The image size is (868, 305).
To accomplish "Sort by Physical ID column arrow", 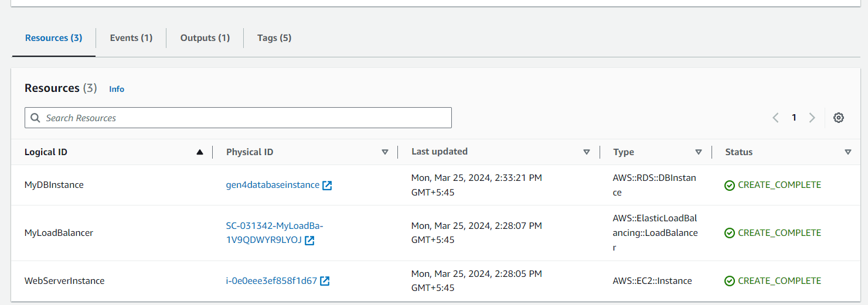I will coord(385,152).
